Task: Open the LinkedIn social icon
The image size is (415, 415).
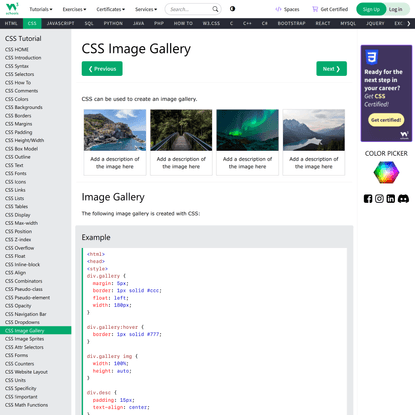Action: [x=391, y=199]
